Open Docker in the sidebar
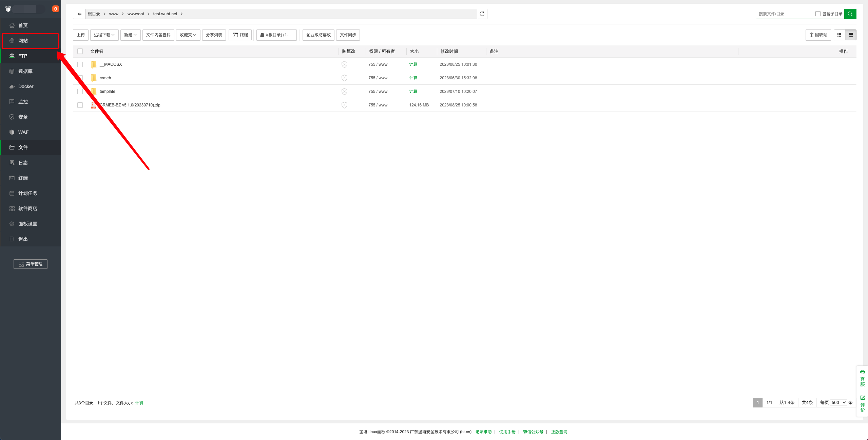Viewport: 868px width, 440px height. 26,86
